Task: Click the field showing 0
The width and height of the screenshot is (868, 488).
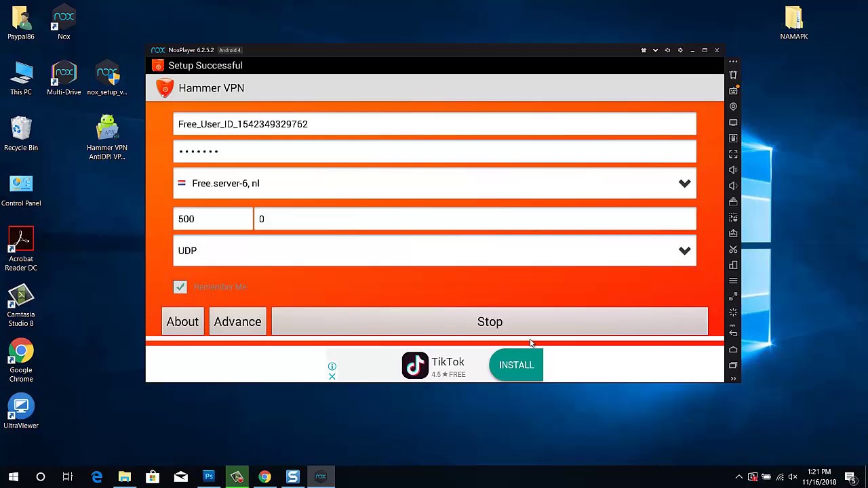Action: point(475,219)
